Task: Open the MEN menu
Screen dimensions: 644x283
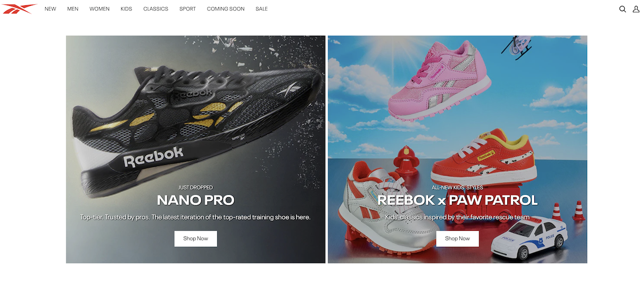Action: 73,9
